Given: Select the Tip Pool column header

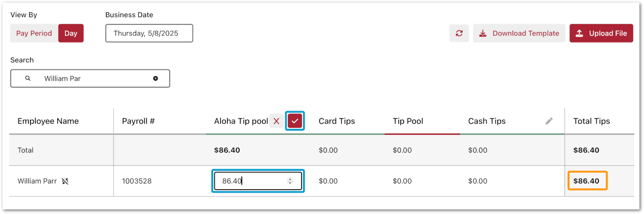Looking at the screenshot, I should pos(408,121).
